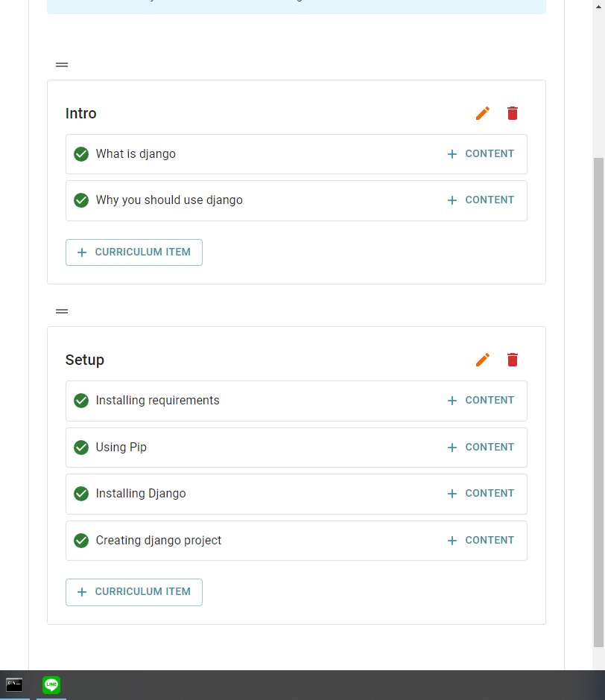The image size is (605, 700).
Task: Click the green check for Creating django project
Action: coord(81,541)
